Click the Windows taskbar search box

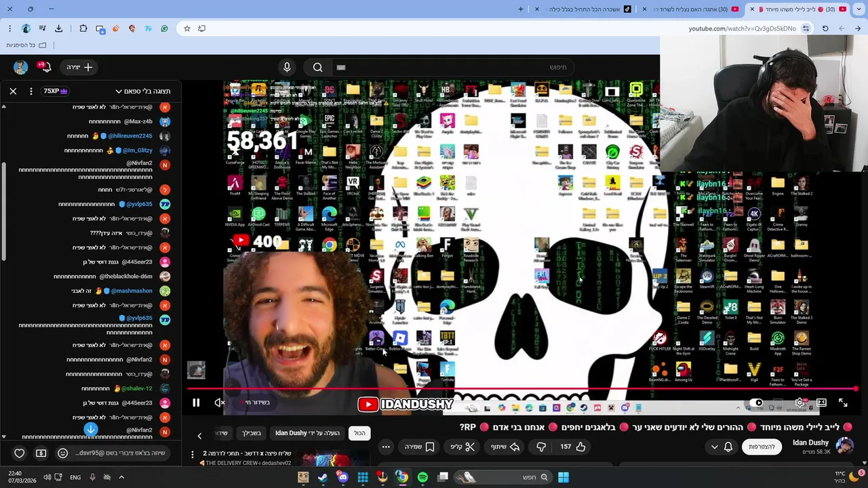(502, 477)
